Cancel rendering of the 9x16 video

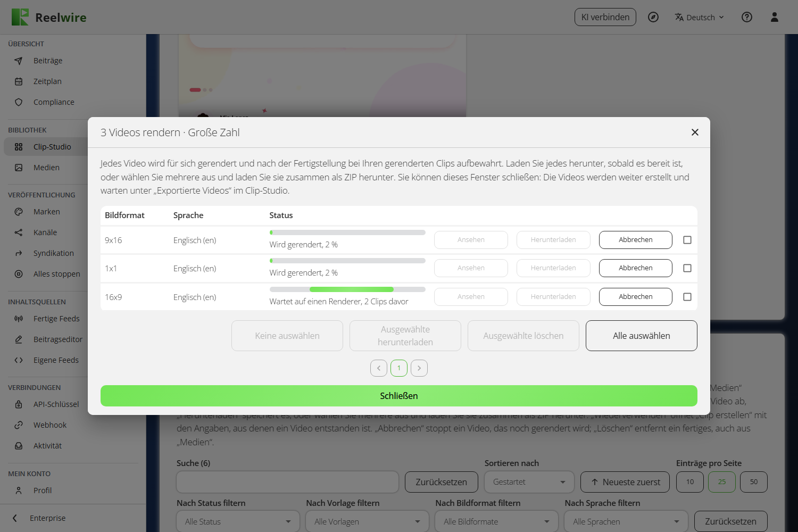tap(636, 240)
